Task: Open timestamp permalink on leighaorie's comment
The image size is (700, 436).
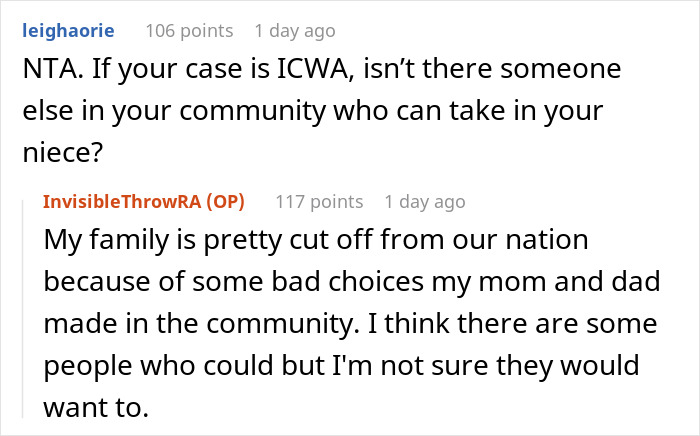Action: pos(295,31)
